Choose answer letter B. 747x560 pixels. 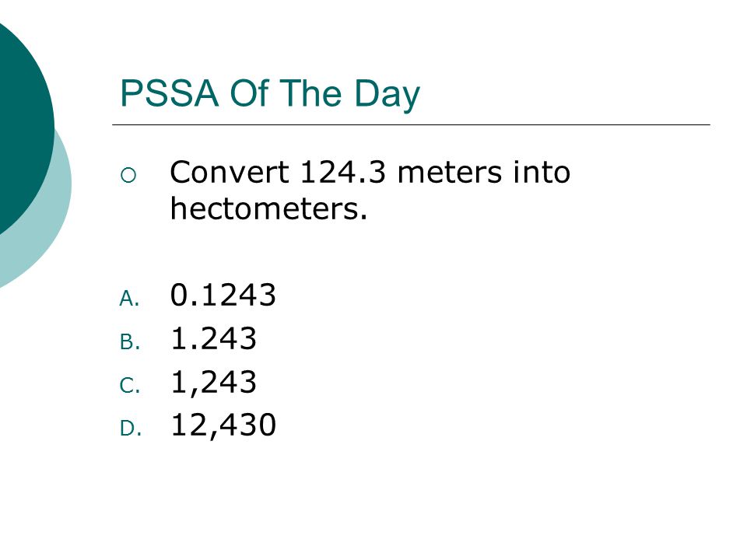[130, 342]
